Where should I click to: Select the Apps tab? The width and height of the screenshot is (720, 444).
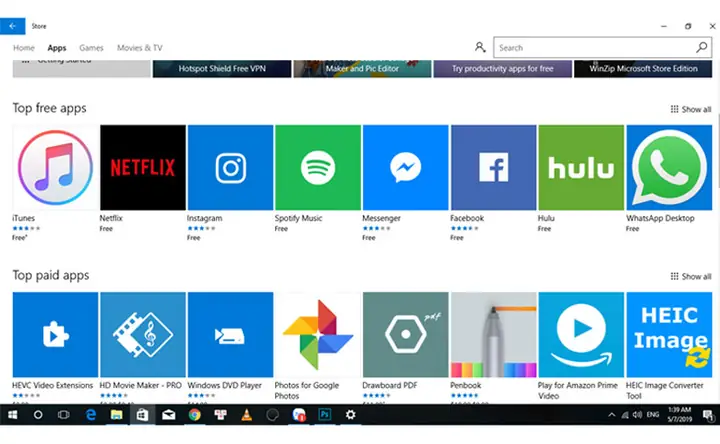(57, 48)
